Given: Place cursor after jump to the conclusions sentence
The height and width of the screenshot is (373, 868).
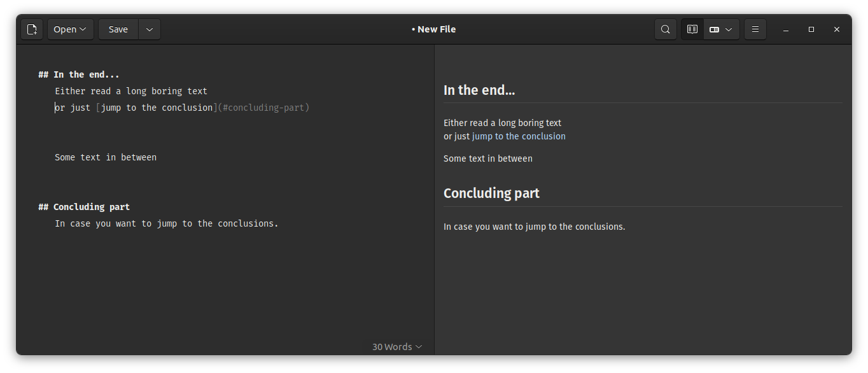Looking at the screenshot, I should 278,223.
